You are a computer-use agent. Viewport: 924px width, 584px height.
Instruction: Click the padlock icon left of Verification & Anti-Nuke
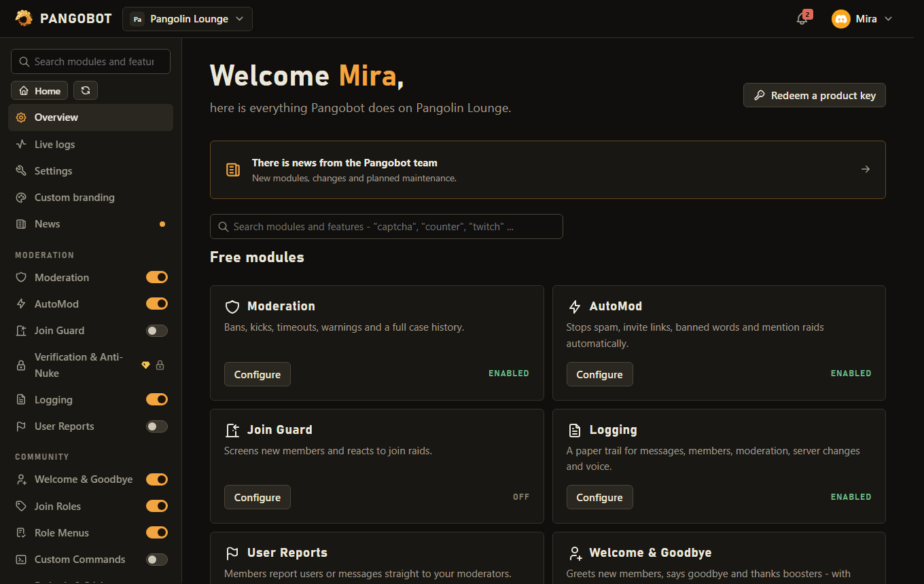21,365
